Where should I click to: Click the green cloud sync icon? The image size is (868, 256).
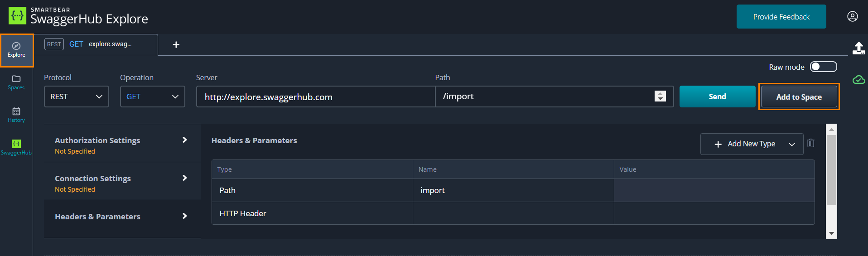tap(858, 80)
